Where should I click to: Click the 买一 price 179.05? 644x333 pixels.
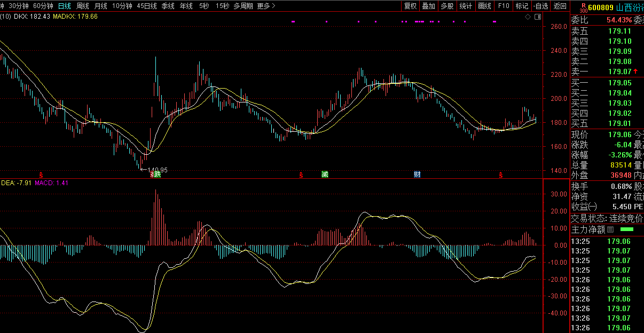coord(619,83)
